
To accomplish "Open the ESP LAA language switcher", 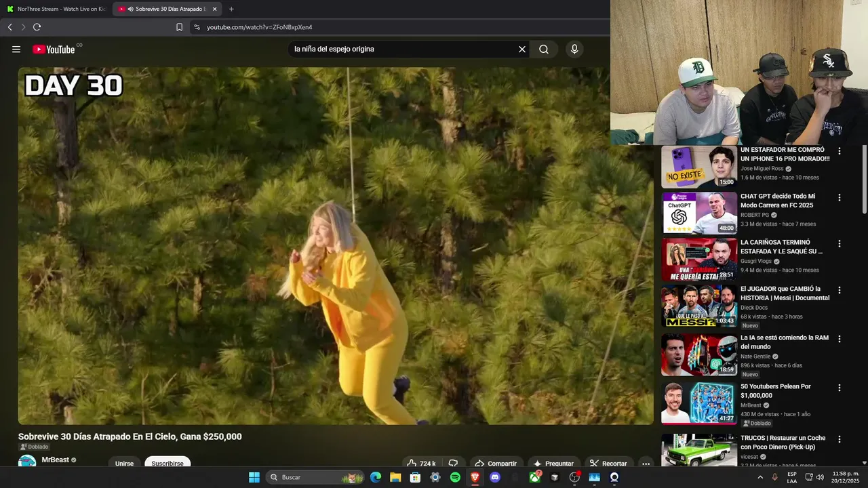I will point(792,477).
